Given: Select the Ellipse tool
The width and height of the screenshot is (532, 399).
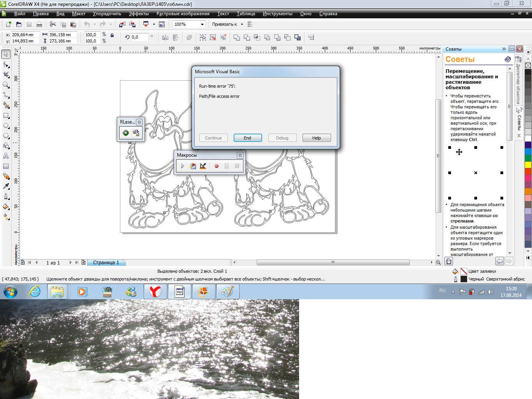Looking at the screenshot, I should 6,126.
